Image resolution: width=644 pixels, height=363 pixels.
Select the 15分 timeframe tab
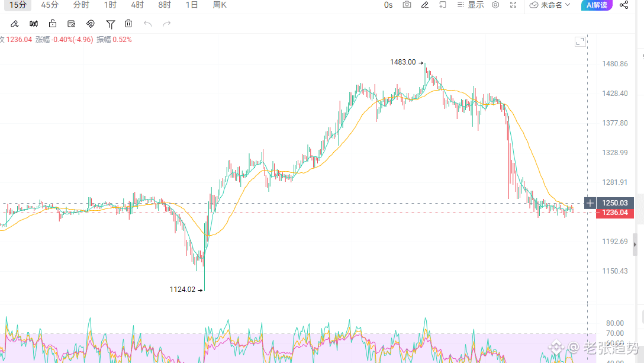17,5
